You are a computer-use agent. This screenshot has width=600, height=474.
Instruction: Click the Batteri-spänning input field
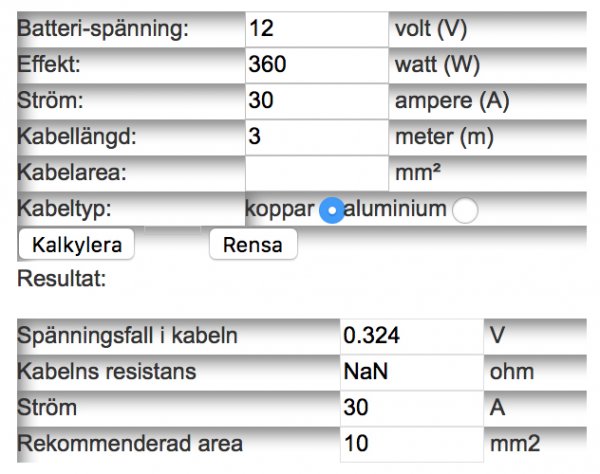coord(315,28)
